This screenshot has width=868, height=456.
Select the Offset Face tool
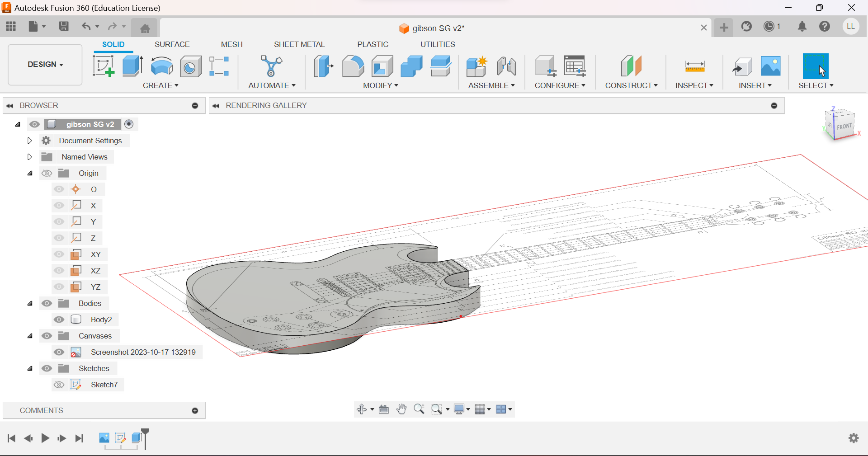441,66
